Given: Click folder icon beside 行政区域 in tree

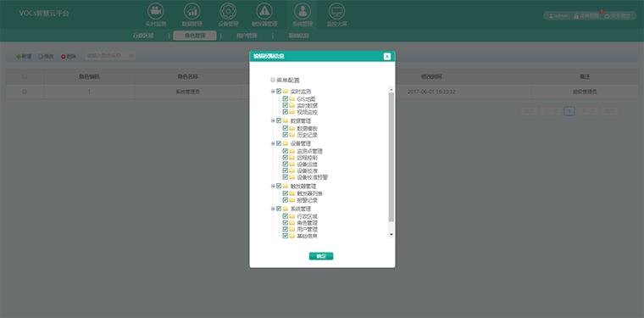Looking at the screenshot, I should pyautogui.click(x=291, y=216).
